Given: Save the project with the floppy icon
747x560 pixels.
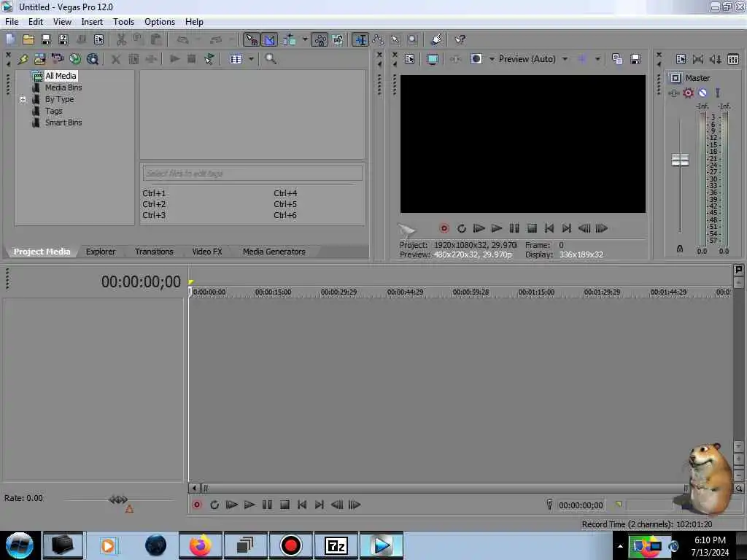Looking at the screenshot, I should pyautogui.click(x=46, y=39).
